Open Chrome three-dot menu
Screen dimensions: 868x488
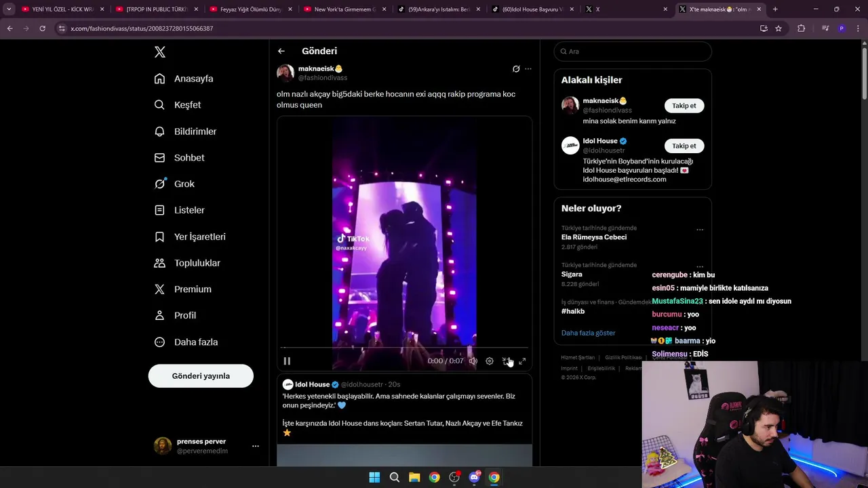tap(858, 28)
